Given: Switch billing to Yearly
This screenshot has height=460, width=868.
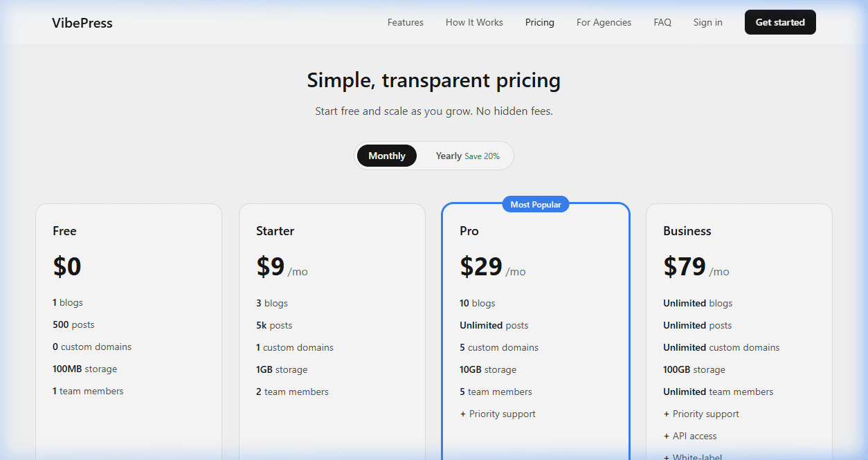Looking at the screenshot, I should [449, 155].
